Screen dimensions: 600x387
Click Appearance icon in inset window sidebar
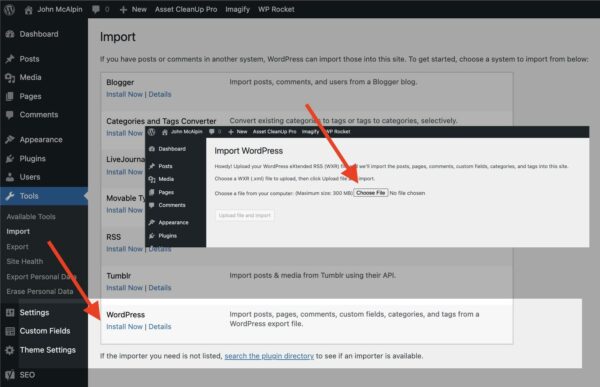pyautogui.click(x=152, y=222)
